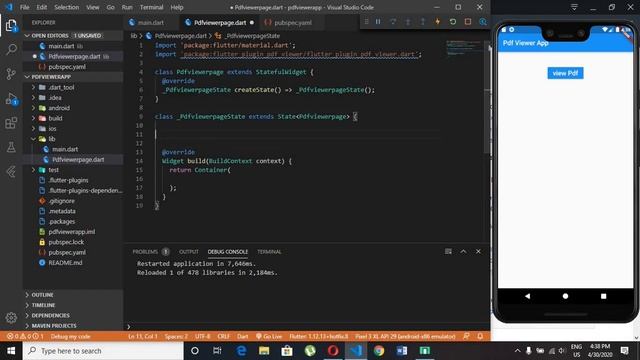Click the editor minimap

click(464, 48)
